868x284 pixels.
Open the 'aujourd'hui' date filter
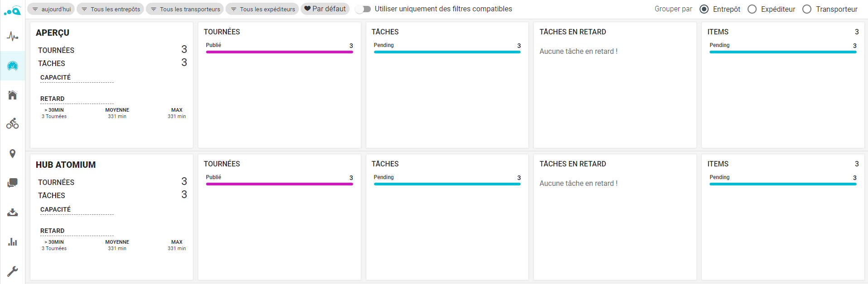(51, 9)
